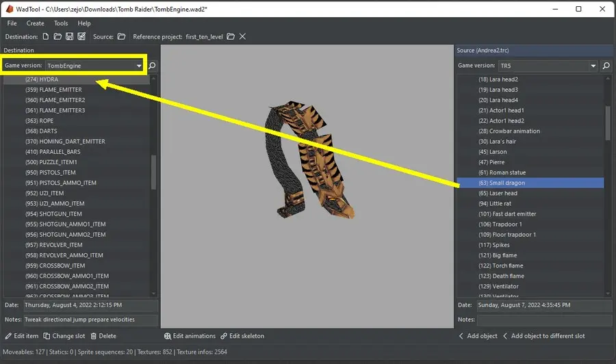Click the destination Notes text field
The image size is (616, 364).
pos(90,320)
